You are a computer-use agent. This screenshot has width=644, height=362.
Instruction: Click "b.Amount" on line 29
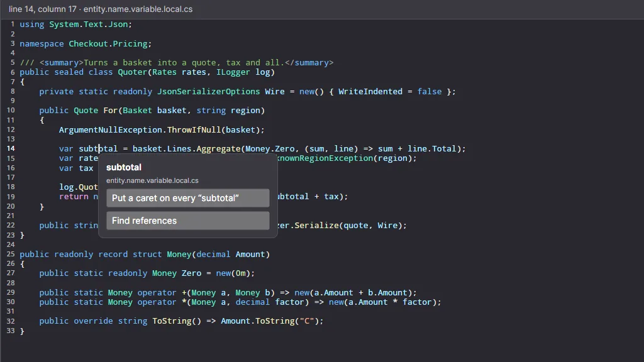[x=387, y=293]
